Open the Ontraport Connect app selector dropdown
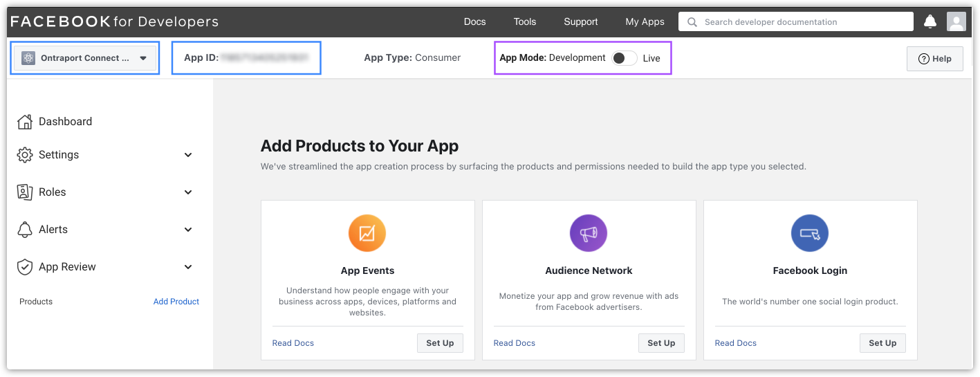Screen dimensions: 980x377 (x=84, y=58)
